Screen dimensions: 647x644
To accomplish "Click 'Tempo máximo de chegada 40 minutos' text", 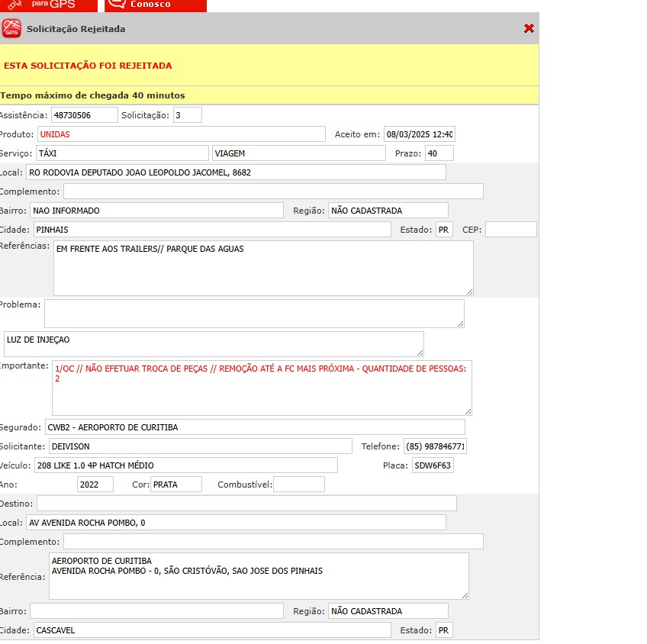I will point(93,95).
